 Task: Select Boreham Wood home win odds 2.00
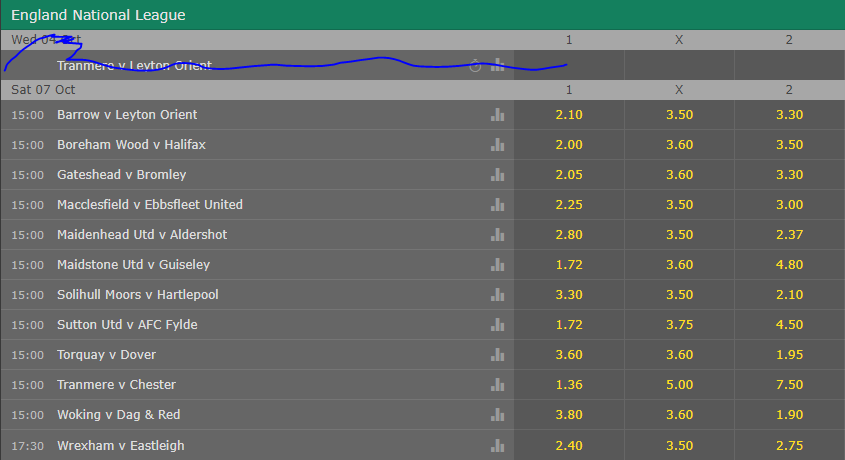pos(569,145)
